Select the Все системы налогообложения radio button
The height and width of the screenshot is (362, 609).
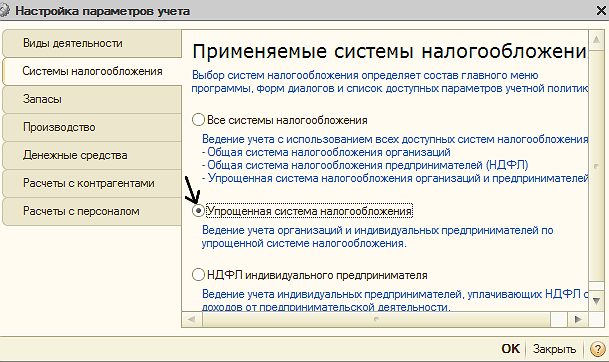198,120
